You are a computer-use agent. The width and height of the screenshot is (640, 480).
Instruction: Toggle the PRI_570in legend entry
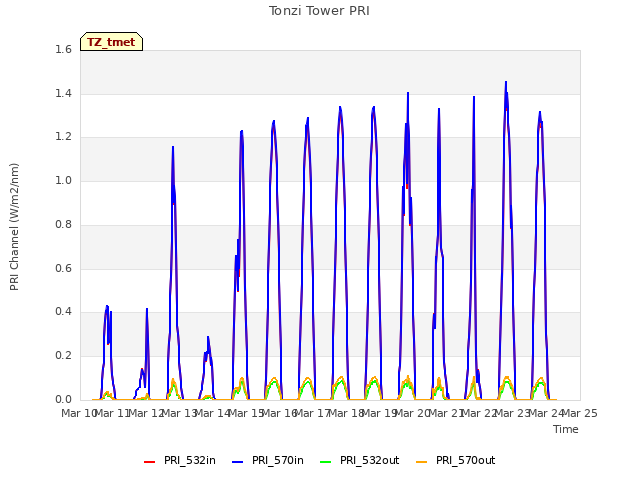[268, 460]
